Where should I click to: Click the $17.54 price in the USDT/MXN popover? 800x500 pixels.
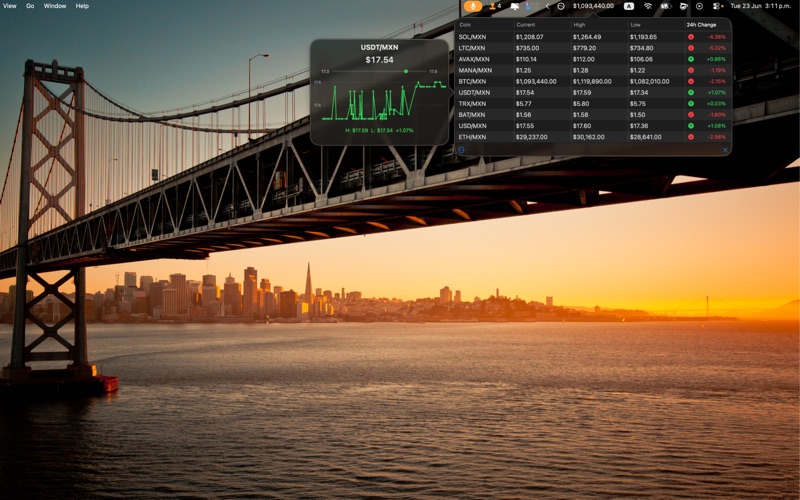[x=379, y=60]
